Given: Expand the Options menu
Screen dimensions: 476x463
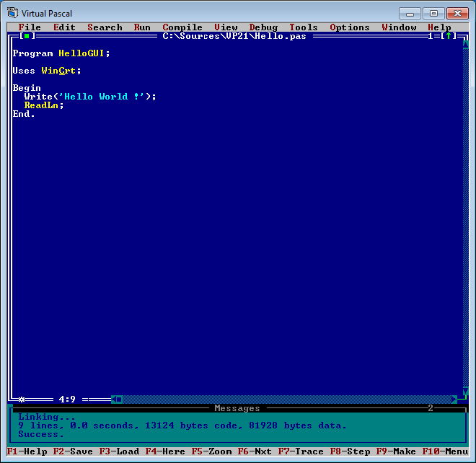Looking at the screenshot, I should click(x=350, y=27).
